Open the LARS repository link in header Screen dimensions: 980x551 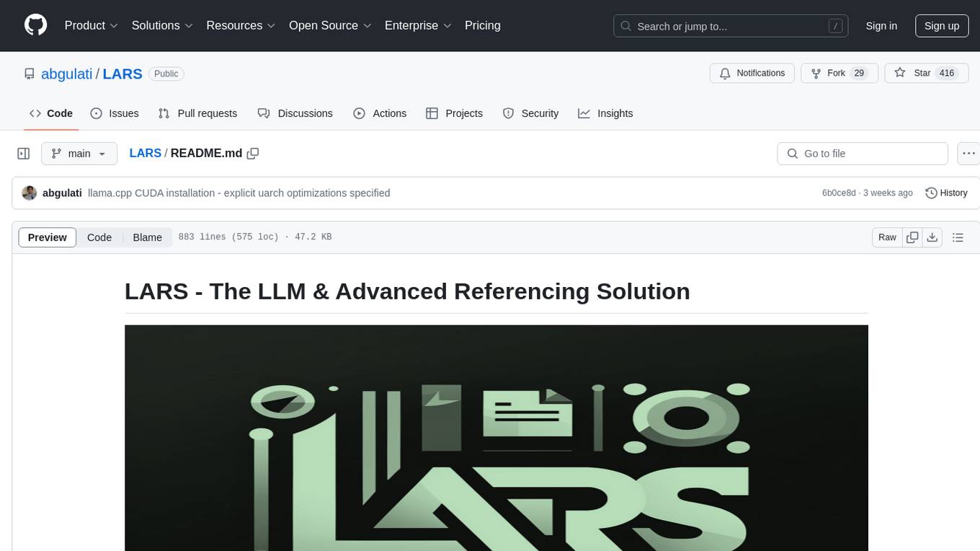point(122,74)
